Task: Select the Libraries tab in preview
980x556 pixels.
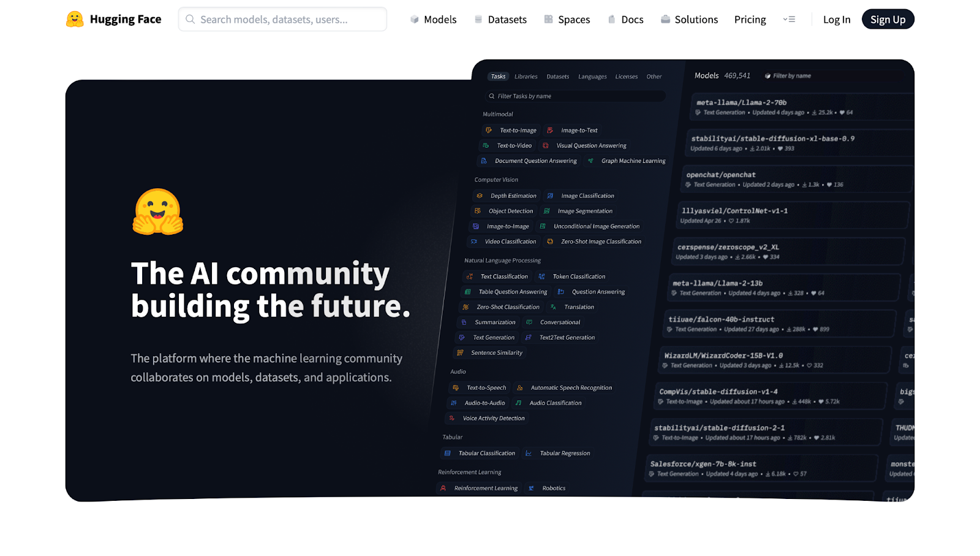Action: click(526, 77)
